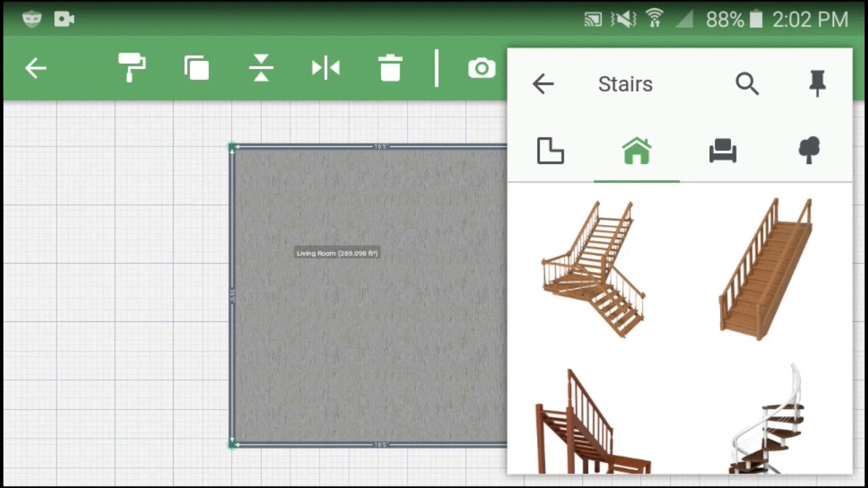Click the top wall 16.5' dimension label
The image size is (868, 488).
(x=380, y=146)
